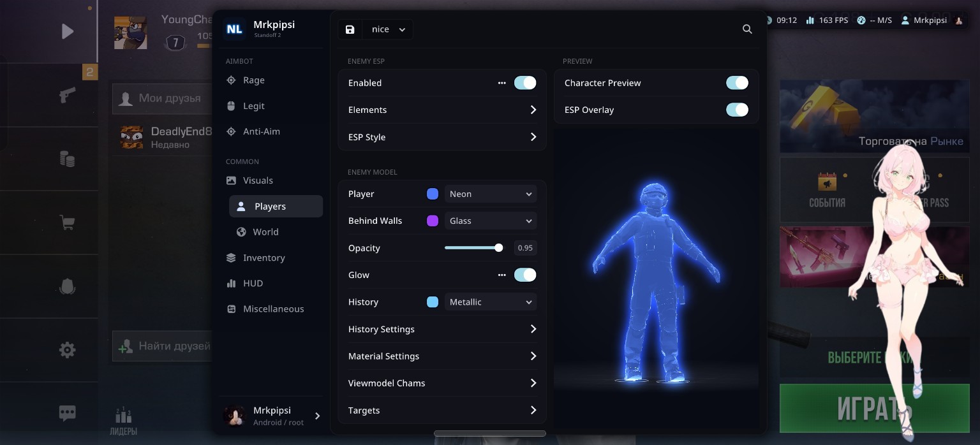Open the game weapons pistol icon

(x=68, y=95)
